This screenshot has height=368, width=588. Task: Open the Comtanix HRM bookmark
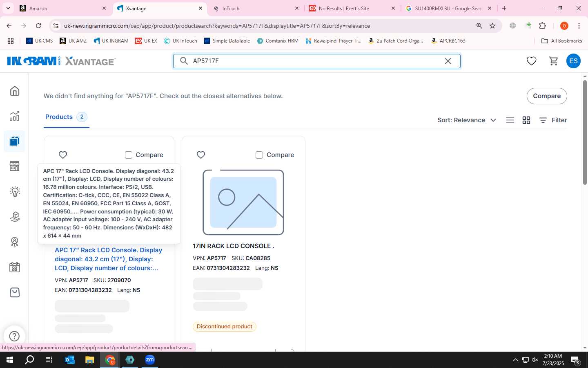pyautogui.click(x=278, y=41)
